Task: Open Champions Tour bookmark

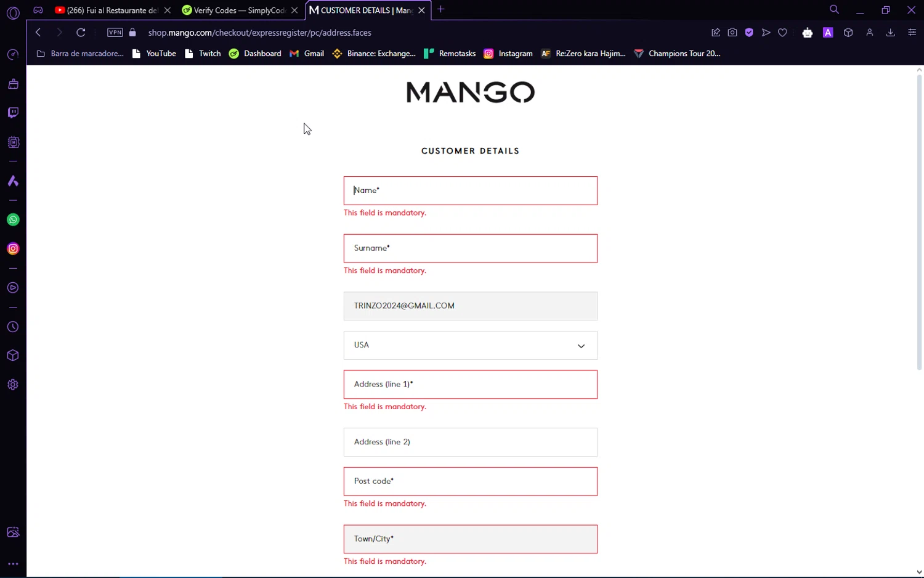Action: (677, 54)
